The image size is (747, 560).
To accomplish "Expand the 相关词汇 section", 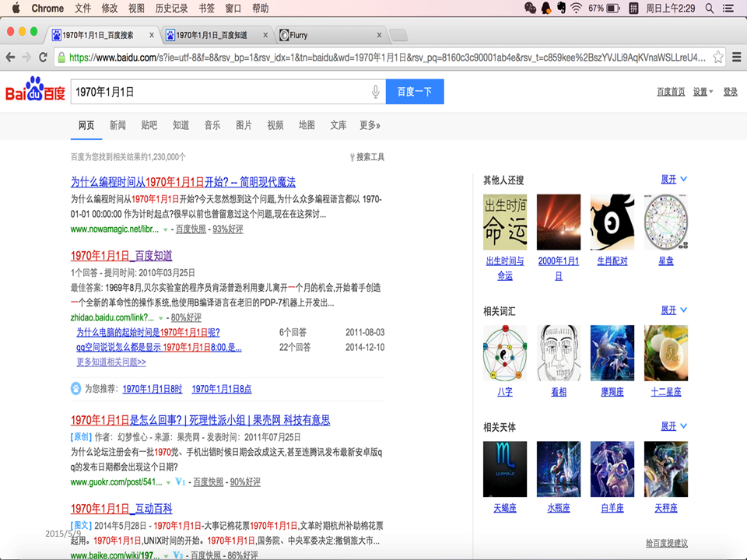I will coord(674,310).
